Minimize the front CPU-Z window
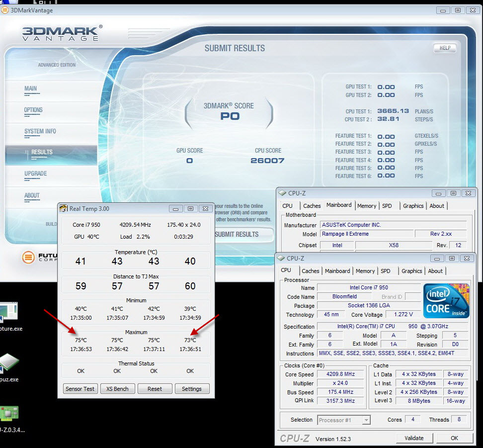Image resolution: width=483 pixels, height=448 pixels. pos(437,259)
